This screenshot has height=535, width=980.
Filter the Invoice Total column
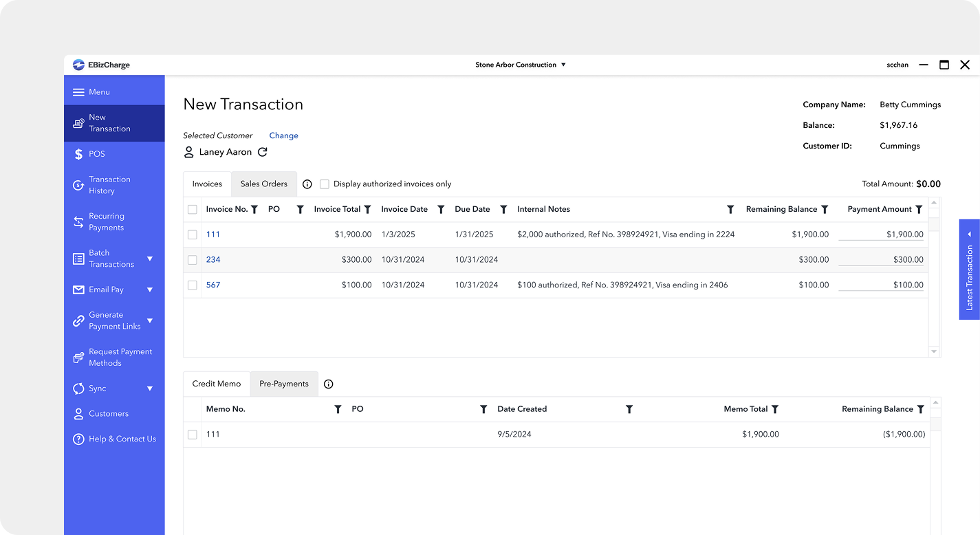(x=367, y=210)
